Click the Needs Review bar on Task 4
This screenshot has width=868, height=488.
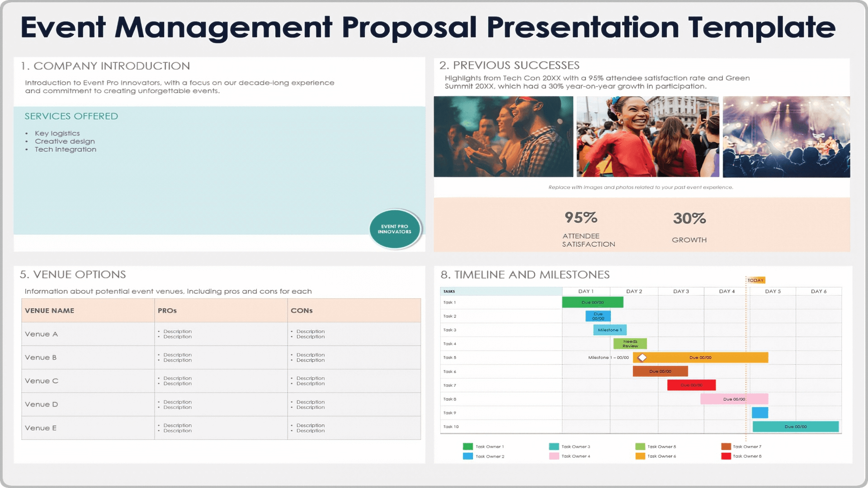tap(630, 344)
